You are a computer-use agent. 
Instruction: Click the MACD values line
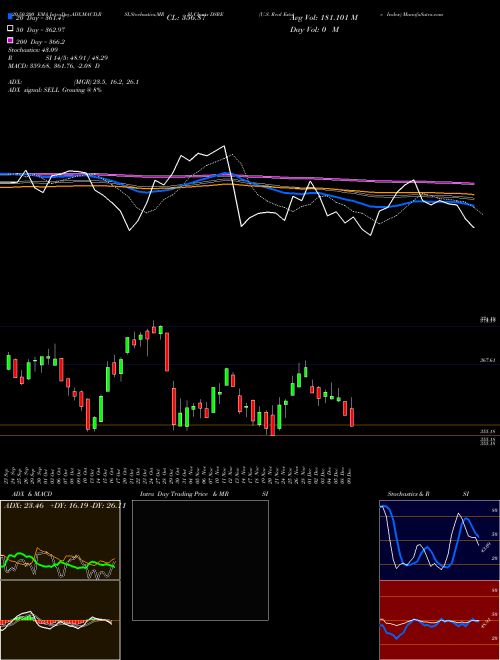[53, 66]
